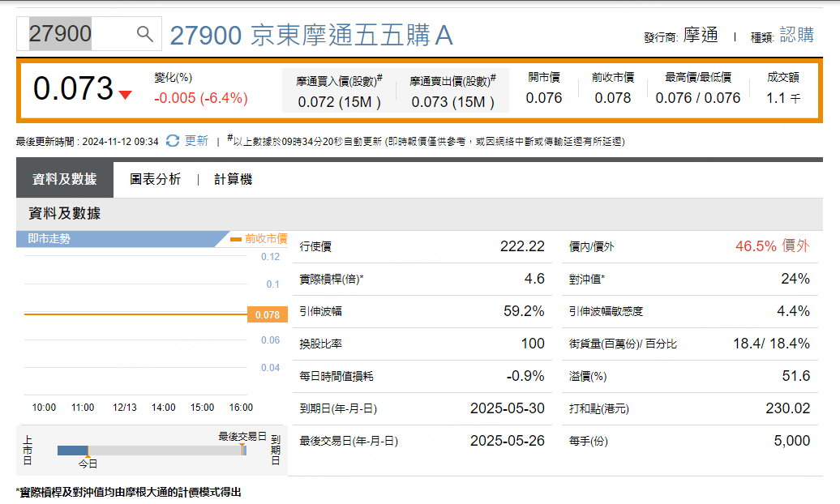This screenshot has height=504, width=840.
Task: Click the 到期日 value 2025-05-30
Action: pyautogui.click(x=508, y=408)
